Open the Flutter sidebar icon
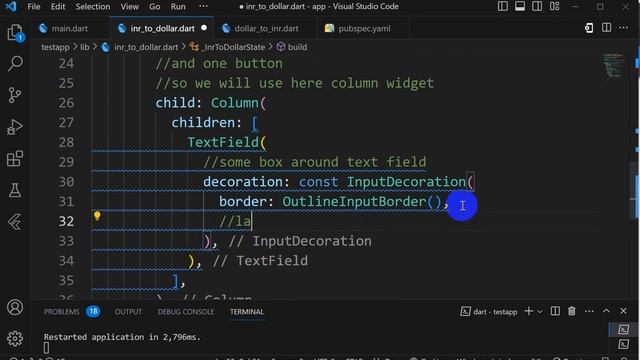The image size is (640, 360). click(15, 222)
